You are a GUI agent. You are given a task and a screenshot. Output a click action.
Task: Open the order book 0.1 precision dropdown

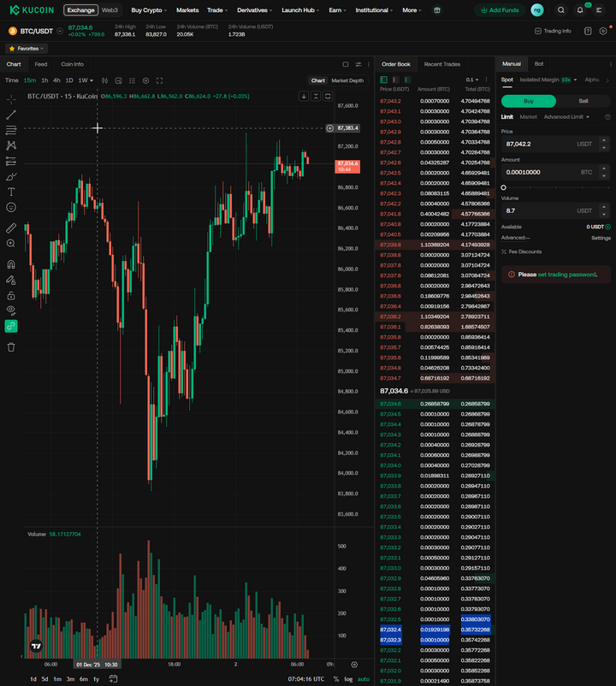point(472,80)
